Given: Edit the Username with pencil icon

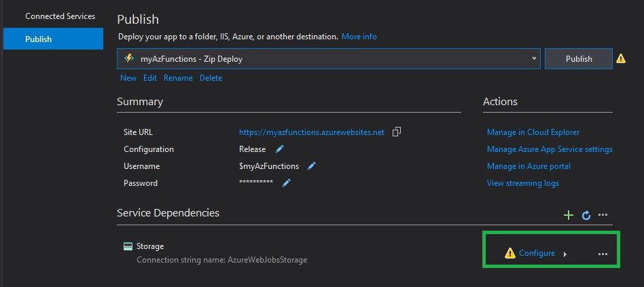Looking at the screenshot, I should (312, 166).
